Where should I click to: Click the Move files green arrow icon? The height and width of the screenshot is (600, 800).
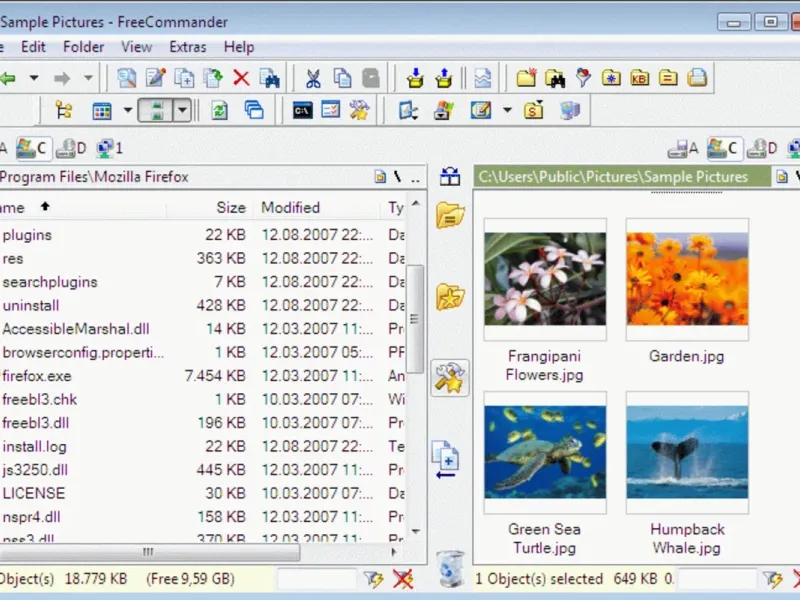point(213,78)
